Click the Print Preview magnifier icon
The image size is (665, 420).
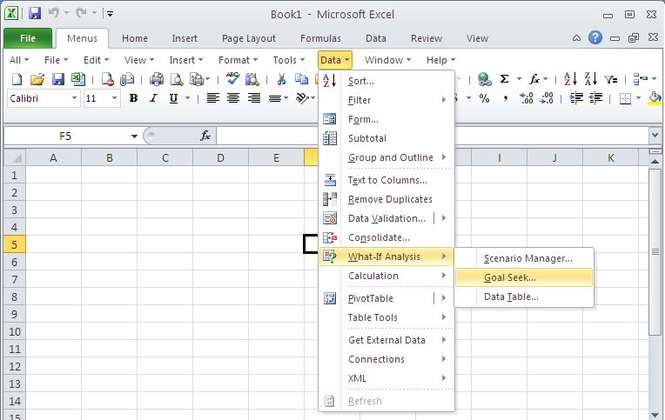tap(176, 79)
